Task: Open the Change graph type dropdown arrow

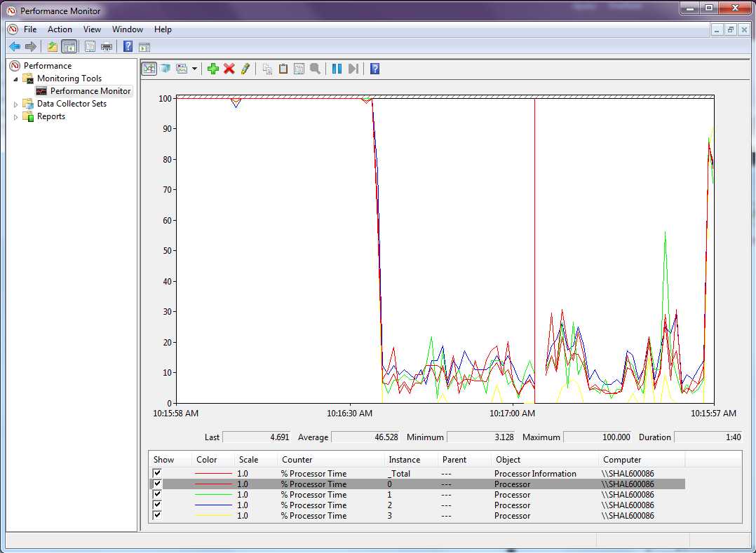Action: pos(194,69)
